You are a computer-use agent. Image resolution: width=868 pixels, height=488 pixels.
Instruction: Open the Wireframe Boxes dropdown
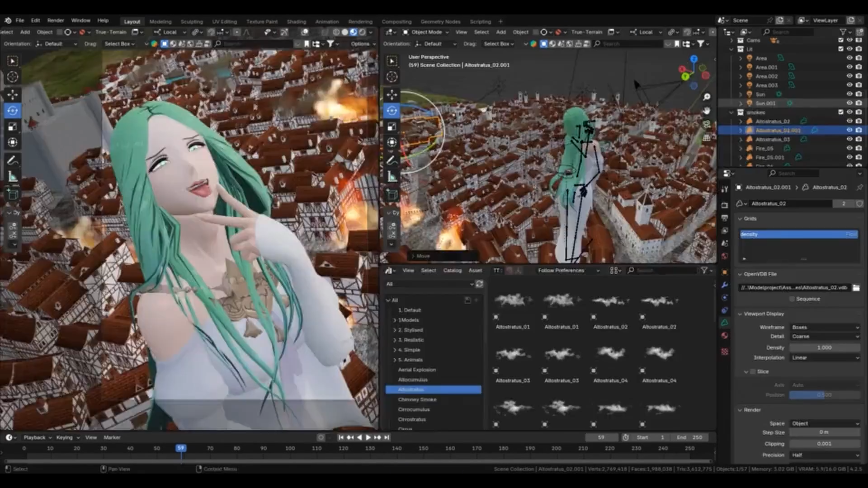[x=825, y=327]
